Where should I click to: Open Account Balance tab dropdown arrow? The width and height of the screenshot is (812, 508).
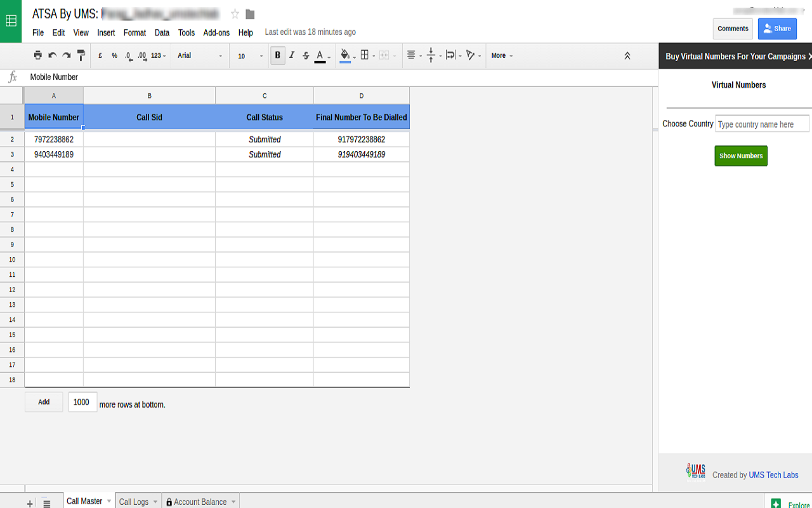pos(233,502)
